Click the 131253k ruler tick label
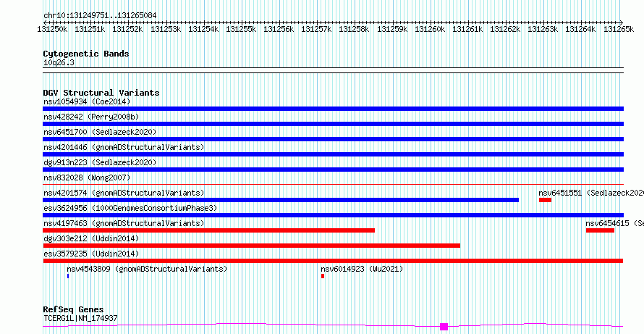This screenshot has height=334, width=644. [x=166, y=29]
